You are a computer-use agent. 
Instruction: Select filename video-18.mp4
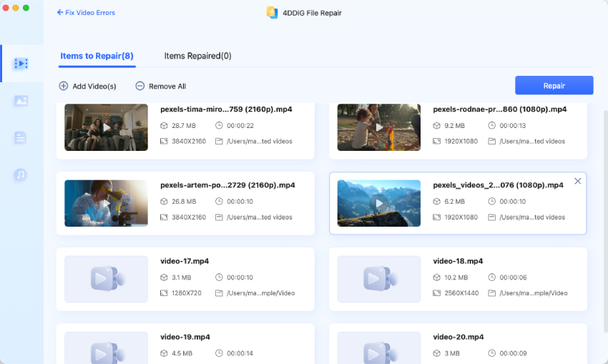[458, 261]
